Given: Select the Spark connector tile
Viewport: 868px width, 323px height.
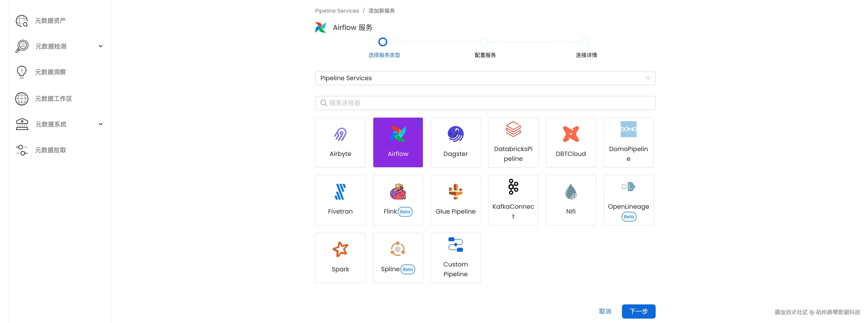Looking at the screenshot, I should (340, 258).
